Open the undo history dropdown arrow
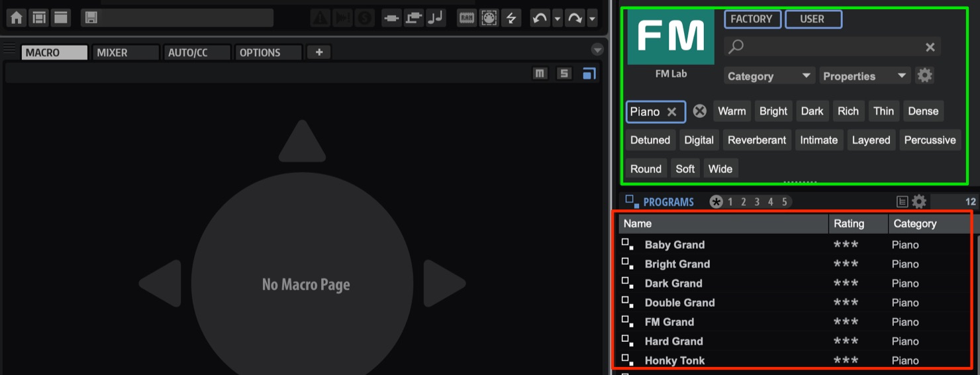 (557, 19)
